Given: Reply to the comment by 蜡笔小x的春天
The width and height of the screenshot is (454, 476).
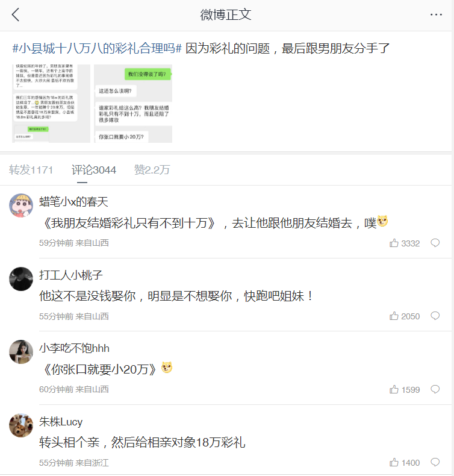Looking at the screenshot, I should coord(435,243).
